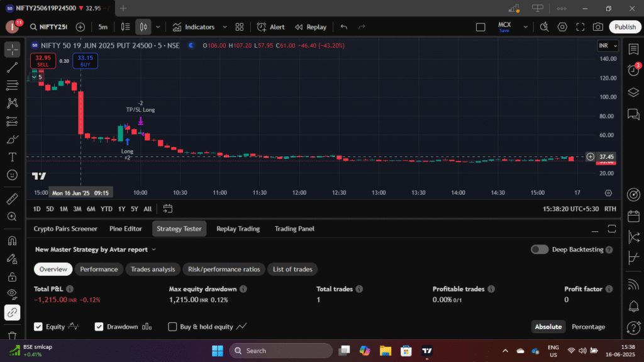Open File Explorer from taskbar
This screenshot has width=644, height=362.
(x=386, y=351)
